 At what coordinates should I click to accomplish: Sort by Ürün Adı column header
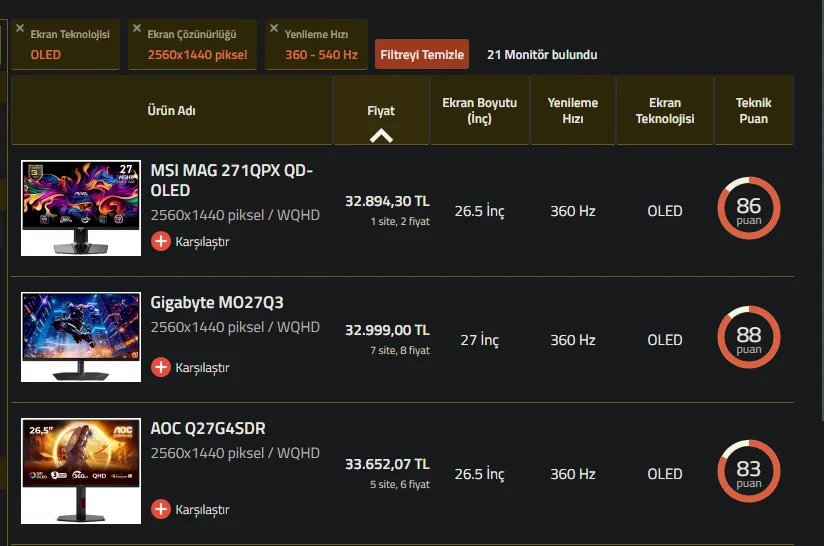click(x=171, y=110)
